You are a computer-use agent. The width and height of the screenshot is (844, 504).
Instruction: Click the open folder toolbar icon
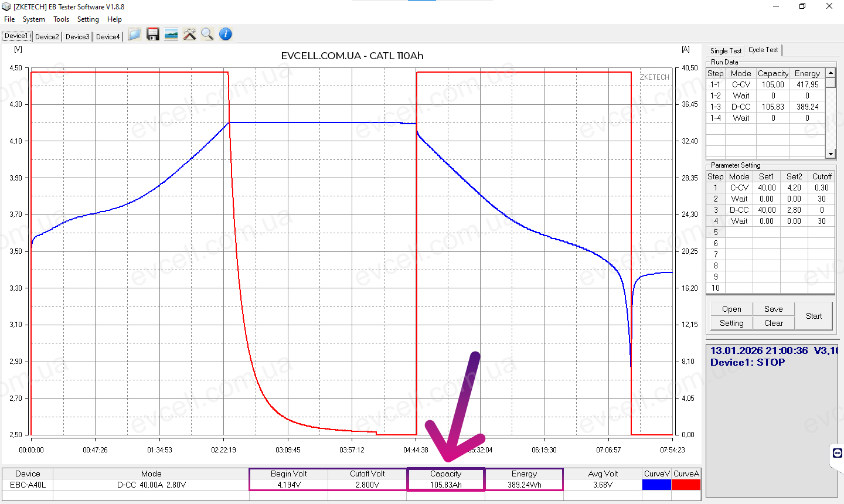pyautogui.click(x=134, y=35)
